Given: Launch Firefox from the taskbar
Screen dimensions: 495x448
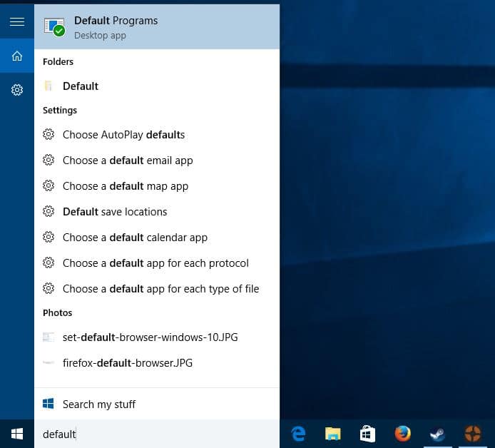Looking at the screenshot, I should click(402, 434).
